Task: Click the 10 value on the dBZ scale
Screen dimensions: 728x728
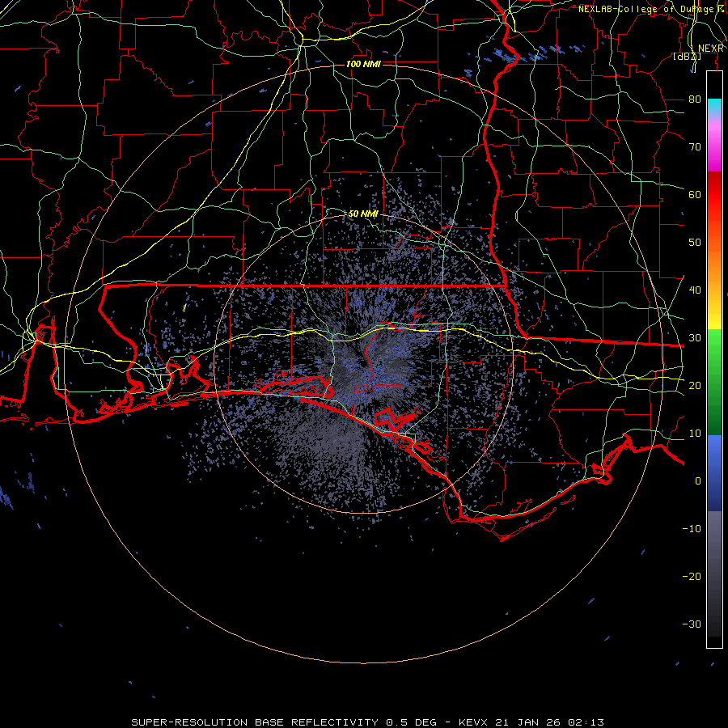Action: pos(695,434)
